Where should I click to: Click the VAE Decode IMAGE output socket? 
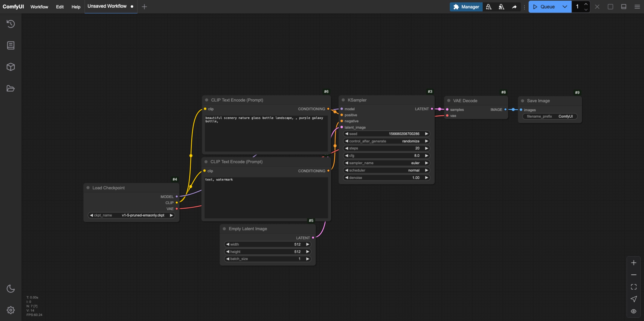505,109
